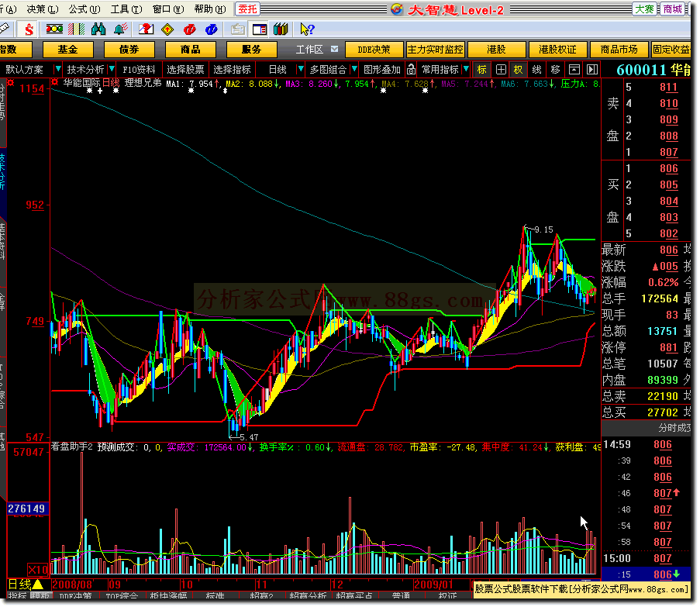This screenshot has height=607, width=700.
Task: Click the 主力实时监控 button
Action: [x=435, y=49]
